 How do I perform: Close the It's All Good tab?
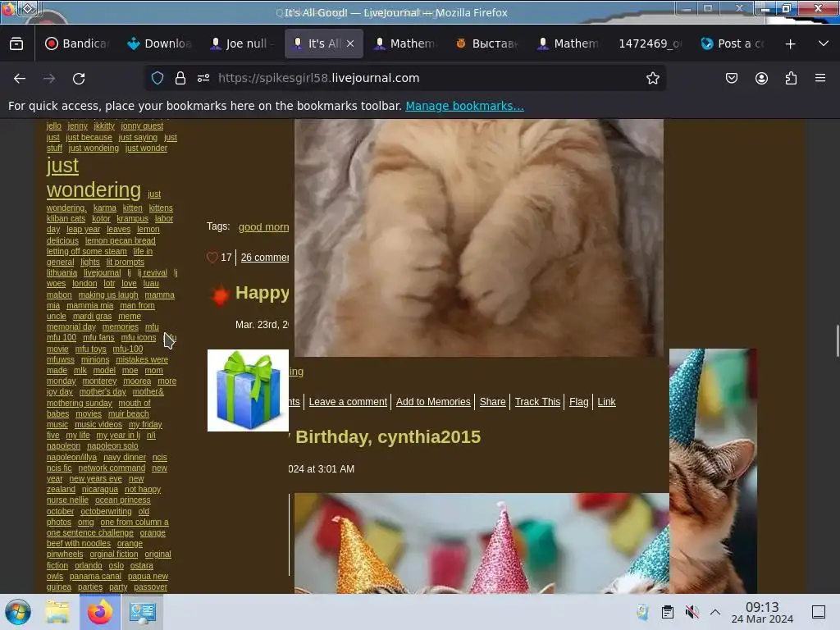[349, 44]
